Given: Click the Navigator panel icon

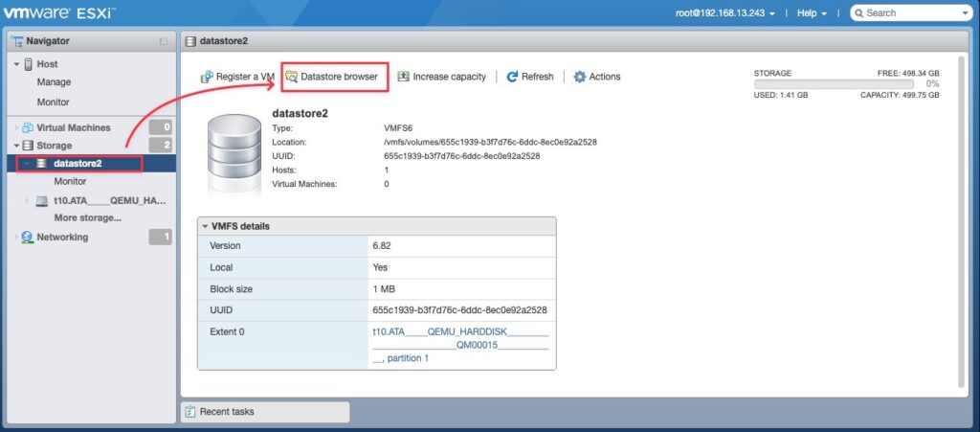Looking at the screenshot, I should 17,41.
